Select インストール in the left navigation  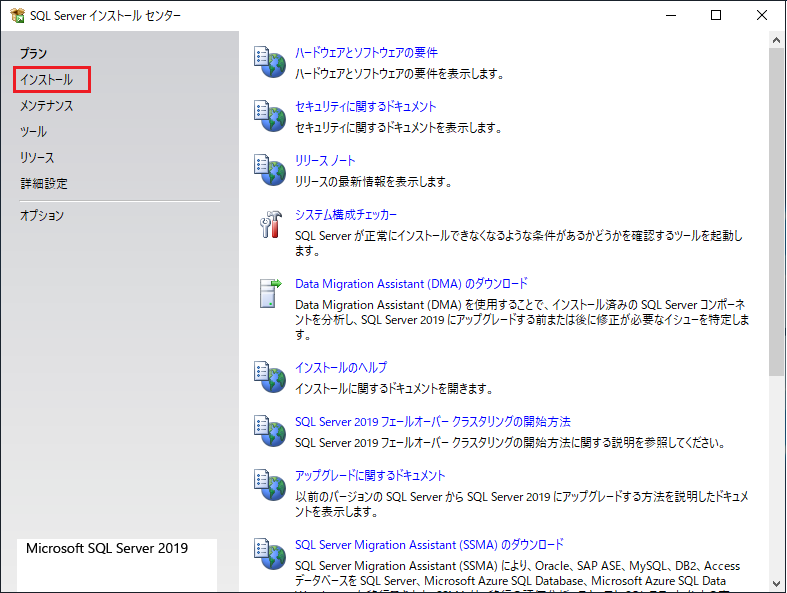pos(46,80)
